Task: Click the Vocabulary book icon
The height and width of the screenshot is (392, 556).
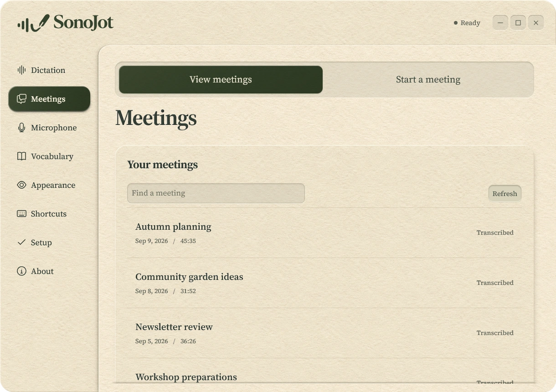Action: (x=21, y=156)
